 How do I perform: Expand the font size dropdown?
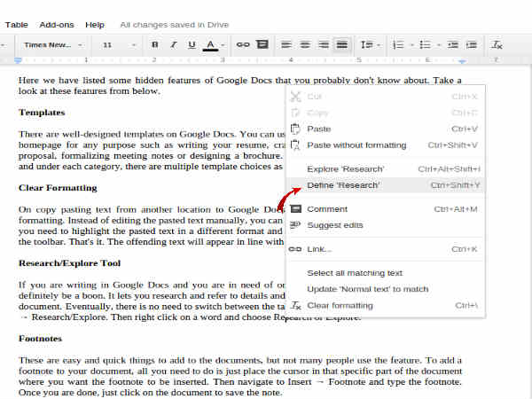[x=115, y=43]
